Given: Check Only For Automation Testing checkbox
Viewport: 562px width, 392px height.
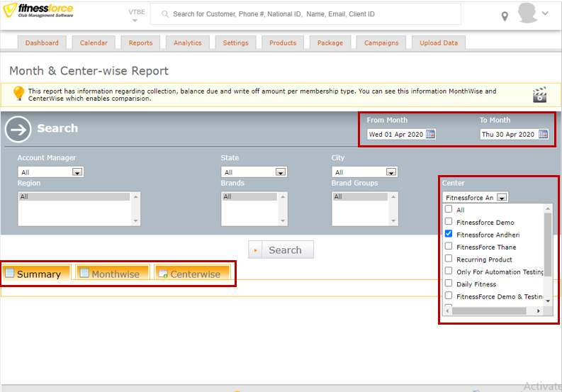Looking at the screenshot, I should tap(449, 271).
